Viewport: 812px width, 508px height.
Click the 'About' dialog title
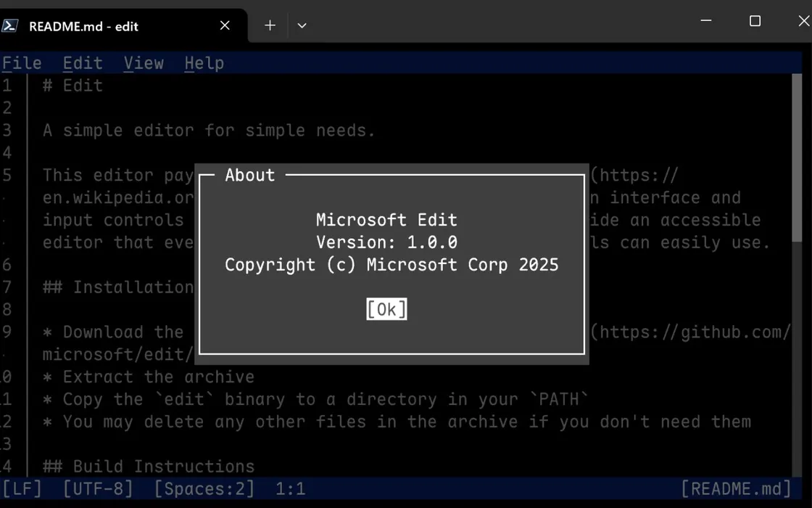coord(249,175)
